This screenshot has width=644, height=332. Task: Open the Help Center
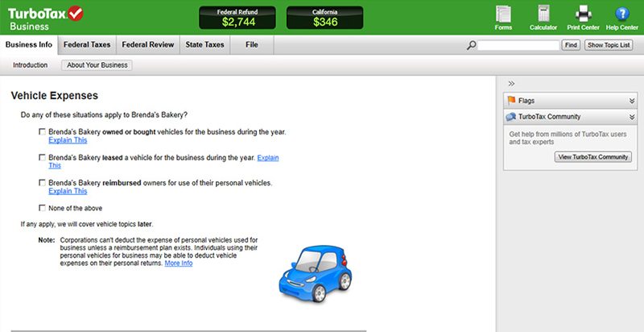(621, 15)
